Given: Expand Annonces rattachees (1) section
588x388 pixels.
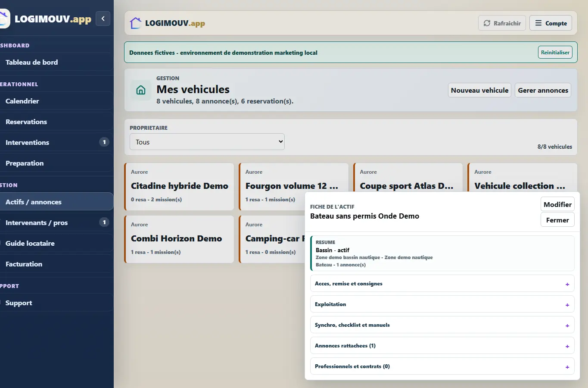Looking at the screenshot, I should (x=442, y=346).
